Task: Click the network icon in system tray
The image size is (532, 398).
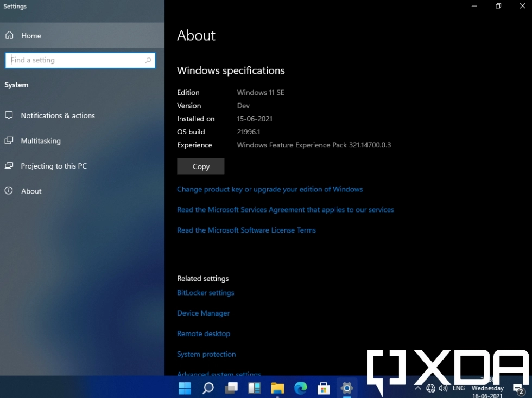Action: pyautogui.click(x=430, y=388)
